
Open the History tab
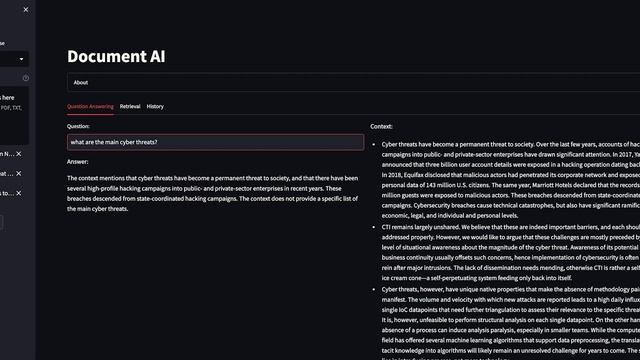point(155,107)
